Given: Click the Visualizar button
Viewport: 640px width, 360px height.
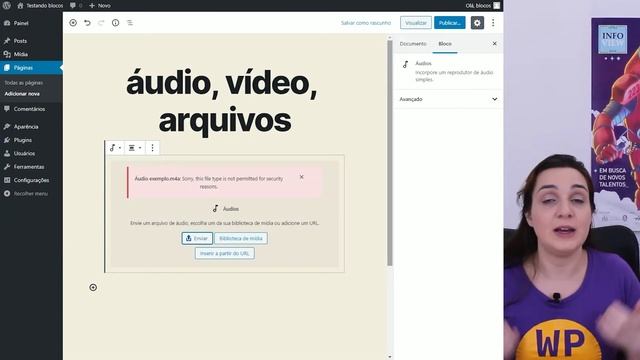Looking at the screenshot, I should point(416,23).
